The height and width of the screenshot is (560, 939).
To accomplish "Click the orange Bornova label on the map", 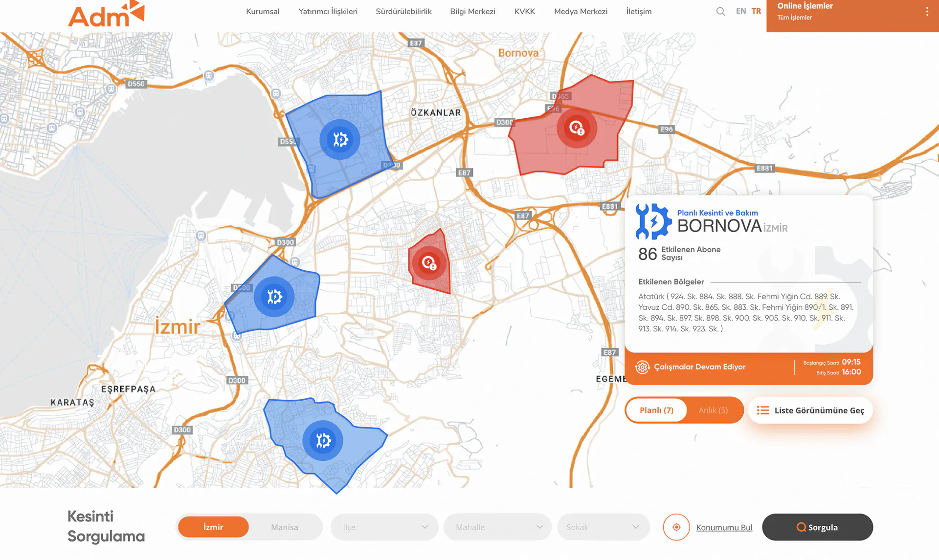I will 518,53.
